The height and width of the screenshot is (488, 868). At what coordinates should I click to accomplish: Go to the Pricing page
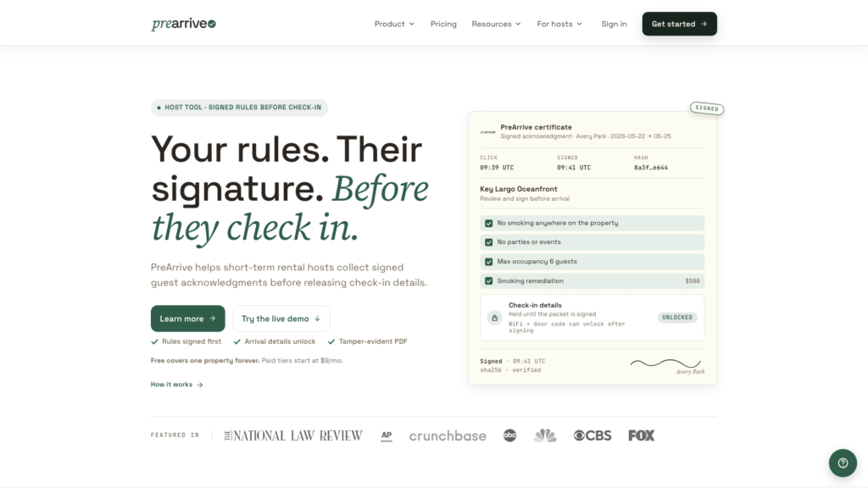[x=443, y=24]
